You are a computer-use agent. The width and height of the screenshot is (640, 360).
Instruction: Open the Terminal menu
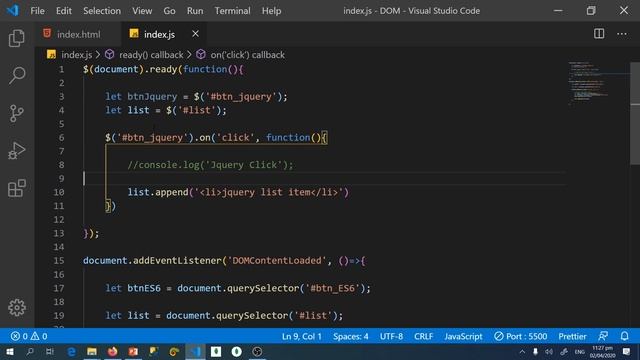coord(232,11)
